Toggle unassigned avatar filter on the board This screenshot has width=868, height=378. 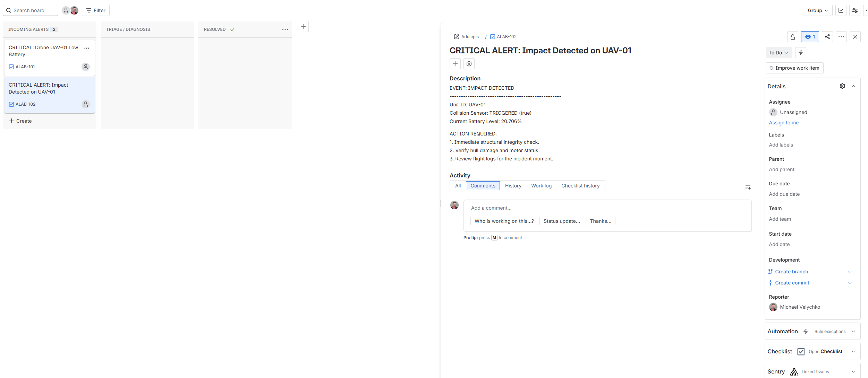tap(66, 10)
